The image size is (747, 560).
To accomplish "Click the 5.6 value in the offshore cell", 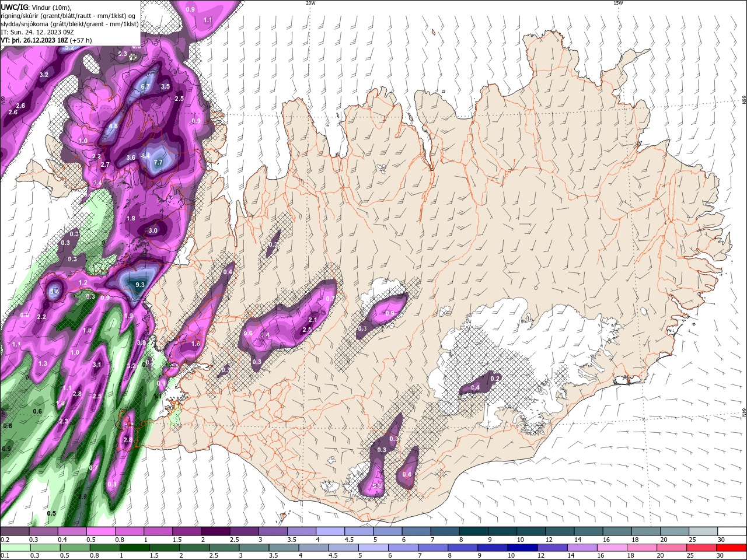I will (x=54, y=291).
